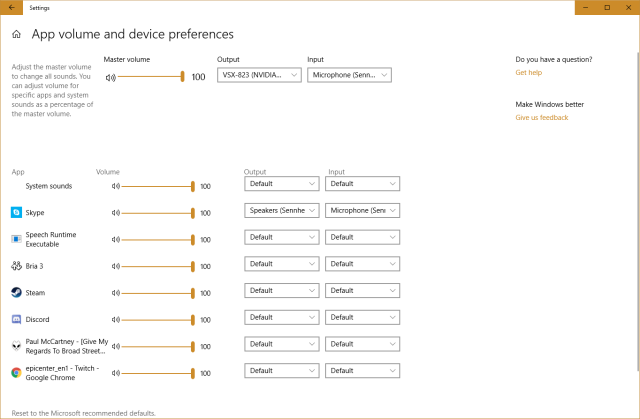The width and height of the screenshot is (640, 419).
Task: Mute Discord via its speaker icon
Action: tap(116, 319)
